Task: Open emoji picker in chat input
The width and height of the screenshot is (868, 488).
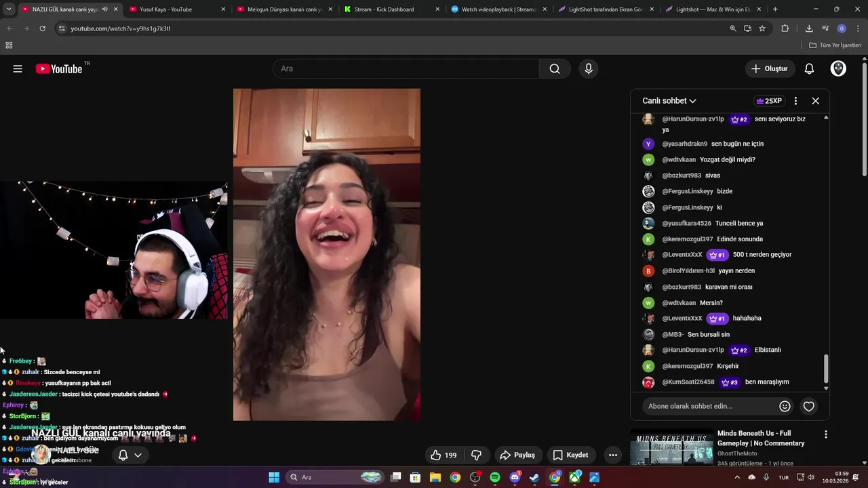Action: click(785, 406)
